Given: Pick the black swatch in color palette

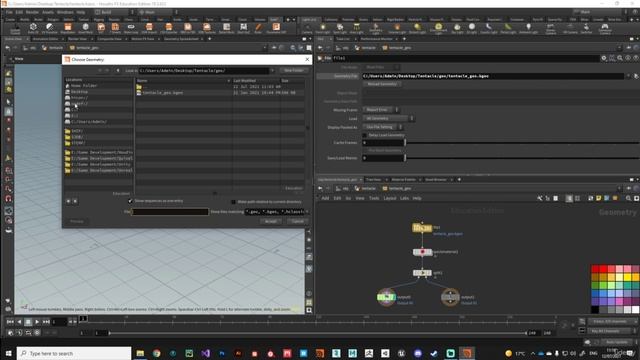Looking at the screenshot, I should click(x=595, y=309).
